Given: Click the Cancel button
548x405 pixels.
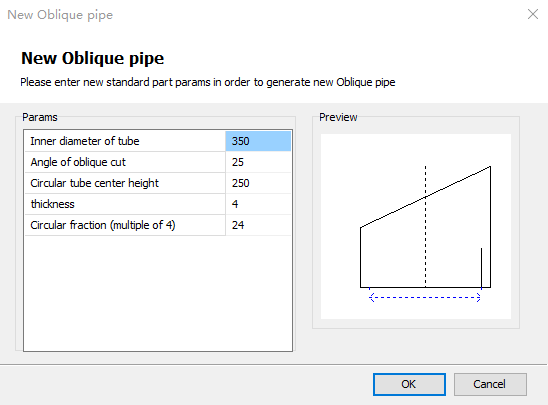Looking at the screenshot, I should pos(490,384).
